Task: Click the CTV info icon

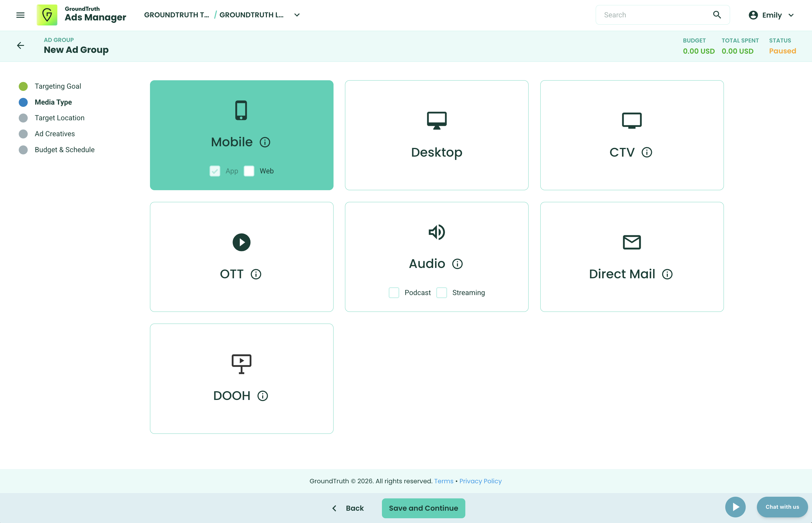Action: [647, 152]
